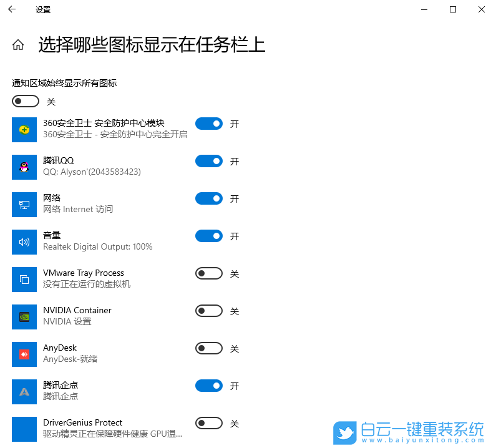Click the 网络 Internet 访问 description
Screen dimensions: 491x448
[x=78, y=209]
